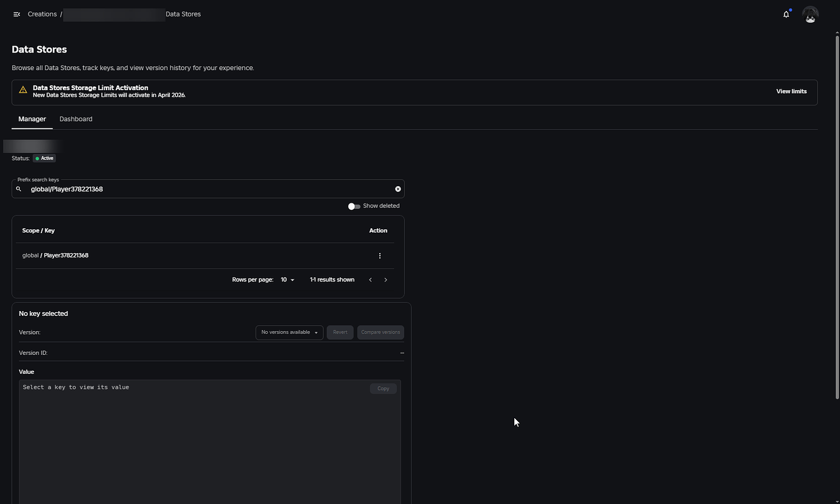Select the global / Player378221368 key row
This screenshot has height=504, width=840.
coord(55,255)
